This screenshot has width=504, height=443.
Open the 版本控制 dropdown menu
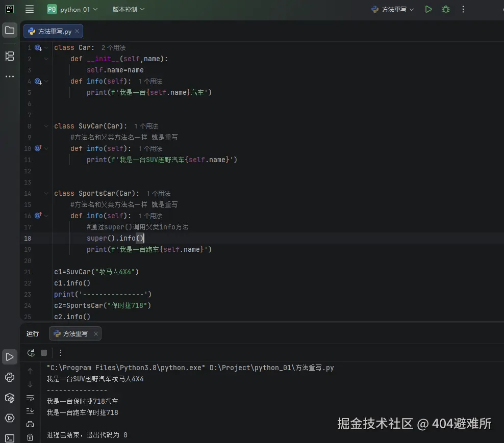coord(128,9)
